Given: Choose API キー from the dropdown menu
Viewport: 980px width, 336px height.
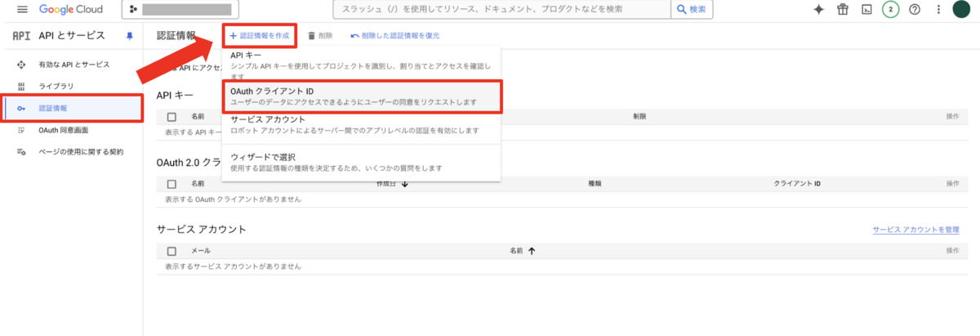Looking at the screenshot, I should point(359,65).
